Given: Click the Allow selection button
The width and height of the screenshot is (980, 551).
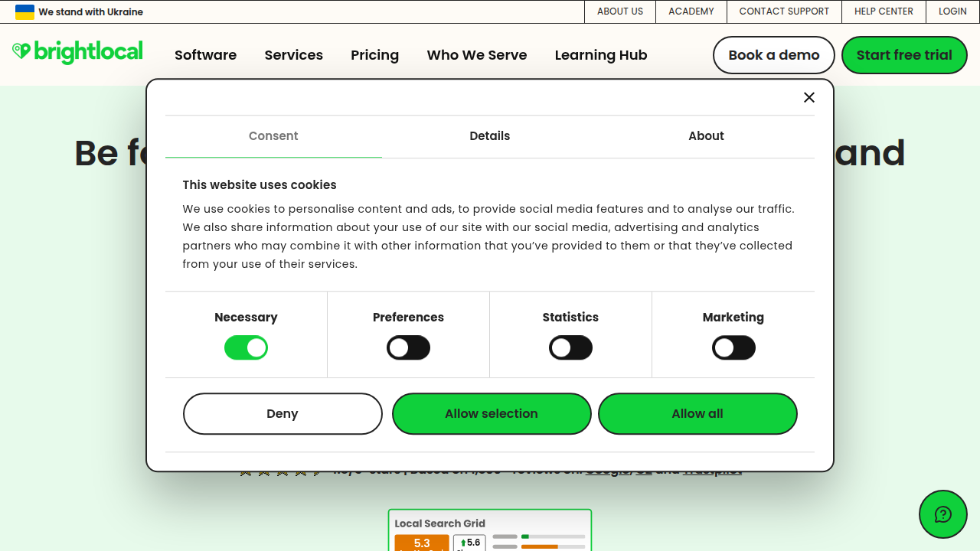Looking at the screenshot, I should click(492, 413).
